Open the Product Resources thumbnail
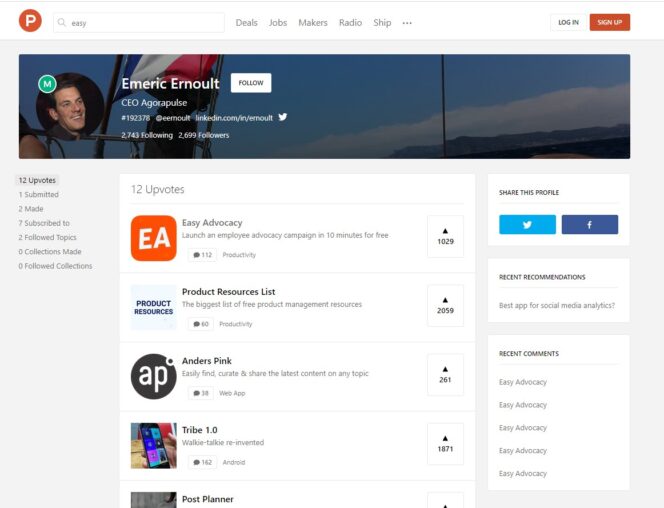Screen dimensions: 664x508 (x=154, y=307)
